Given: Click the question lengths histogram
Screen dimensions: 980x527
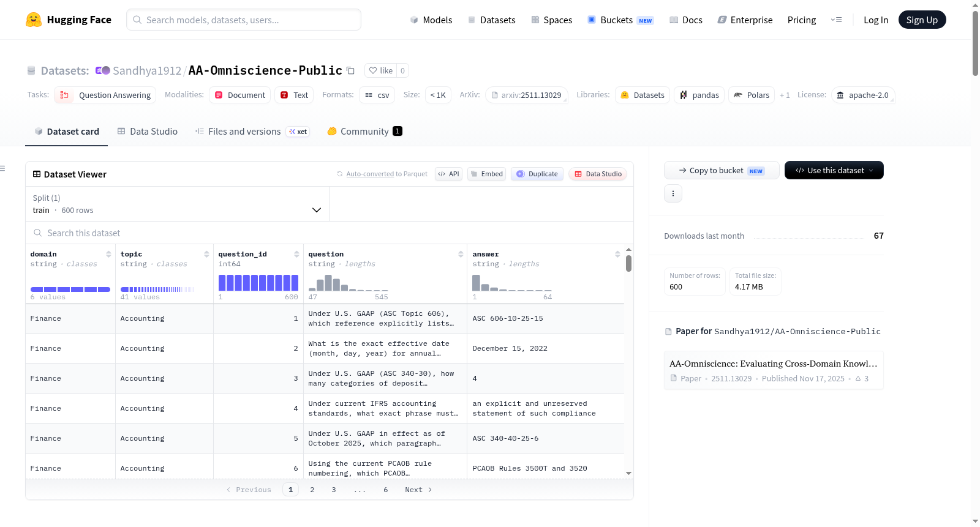Looking at the screenshot, I should pos(349,282).
